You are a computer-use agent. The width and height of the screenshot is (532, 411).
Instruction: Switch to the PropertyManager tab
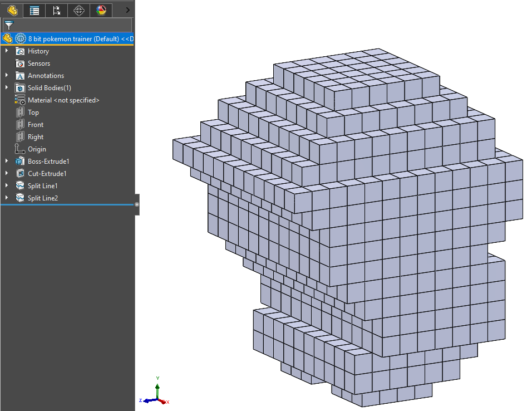35,10
